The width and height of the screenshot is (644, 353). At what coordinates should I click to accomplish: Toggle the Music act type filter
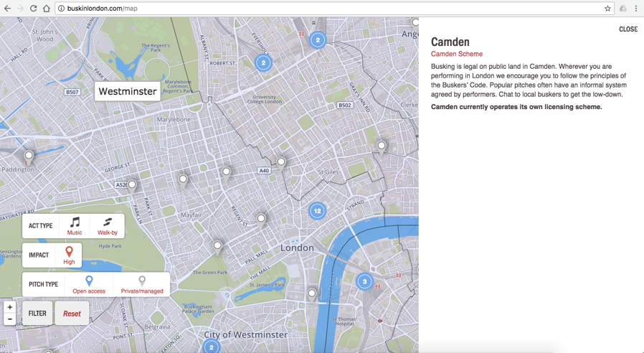(75, 226)
